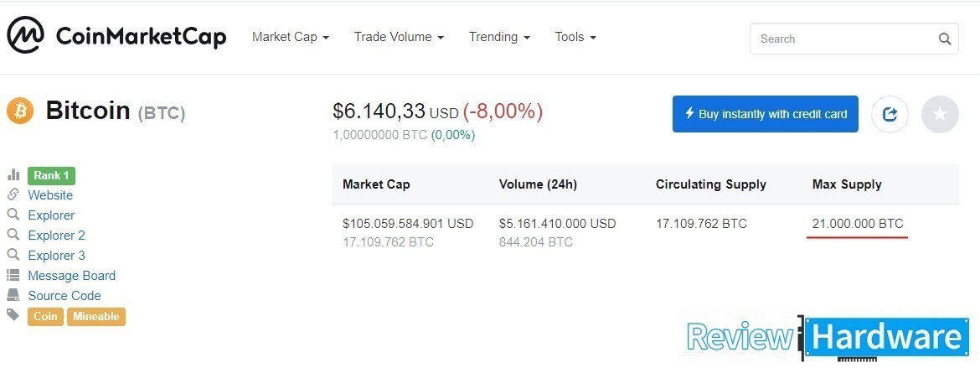
Task: Click the CoinMarketCap logo icon
Action: (25, 36)
